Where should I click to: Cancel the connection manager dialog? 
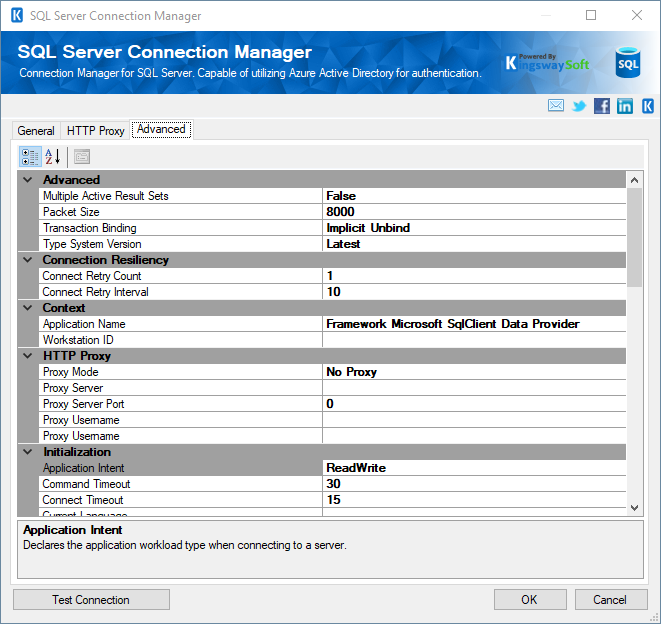click(x=610, y=600)
